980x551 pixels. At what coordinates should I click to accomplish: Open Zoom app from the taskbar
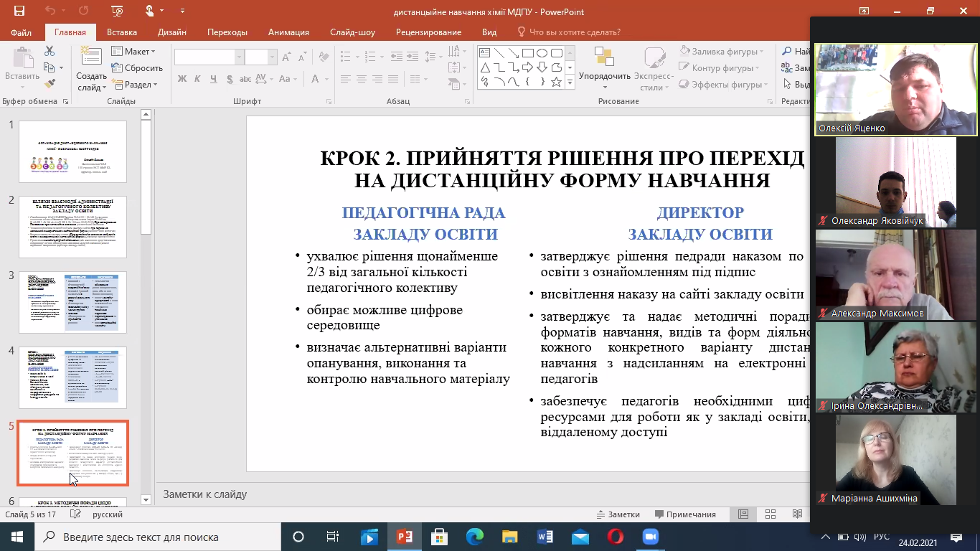(650, 537)
